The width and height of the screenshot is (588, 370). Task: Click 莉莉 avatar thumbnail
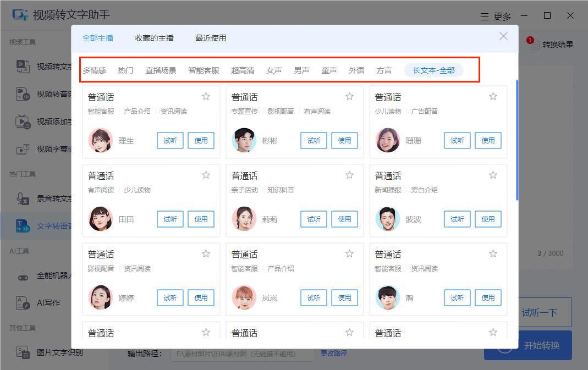pos(244,219)
